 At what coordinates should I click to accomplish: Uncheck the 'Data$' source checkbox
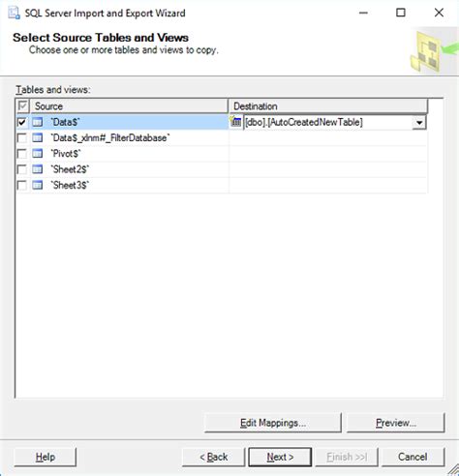click(22, 122)
